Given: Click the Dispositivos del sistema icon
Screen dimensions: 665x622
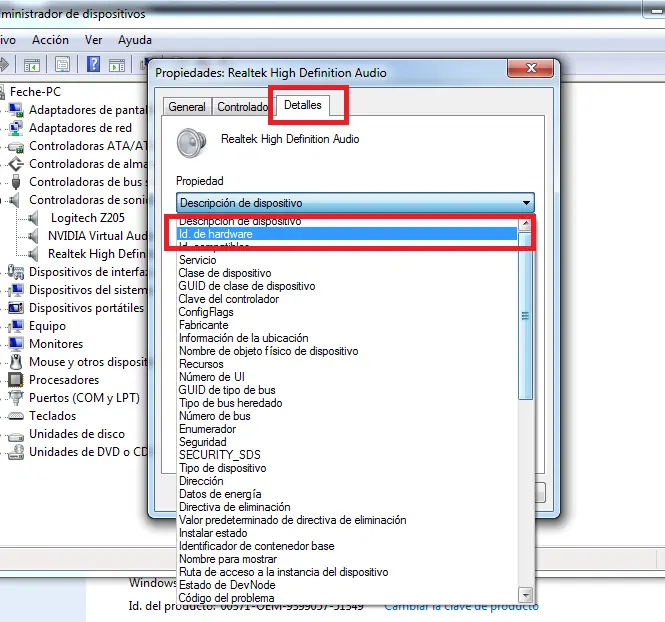Looking at the screenshot, I should tap(16, 290).
